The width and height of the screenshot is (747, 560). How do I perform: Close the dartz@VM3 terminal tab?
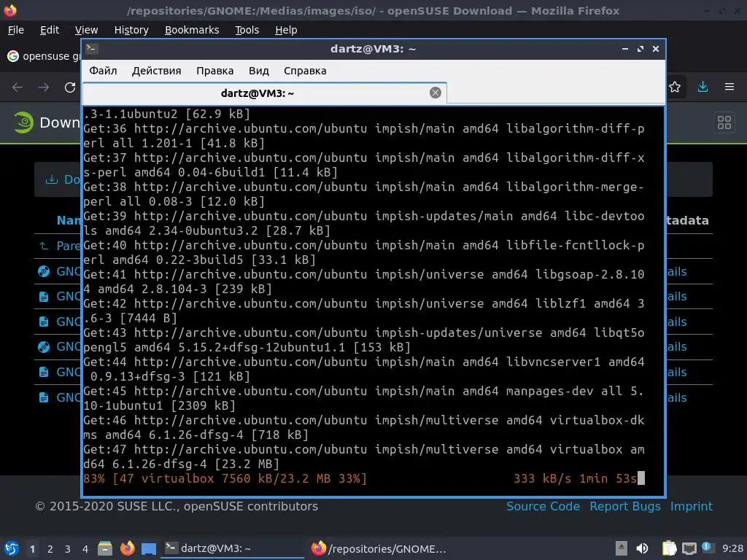(435, 93)
